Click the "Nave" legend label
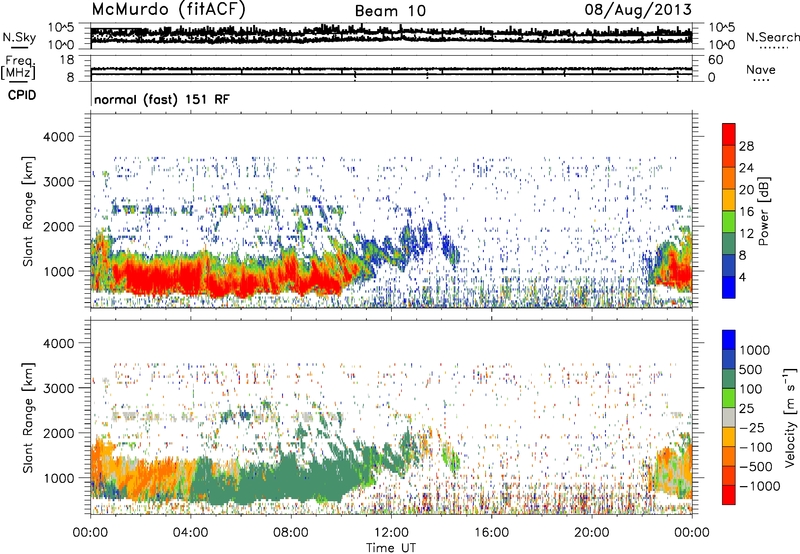Image resolution: width=800 pixels, height=554 pixels. 761,69
